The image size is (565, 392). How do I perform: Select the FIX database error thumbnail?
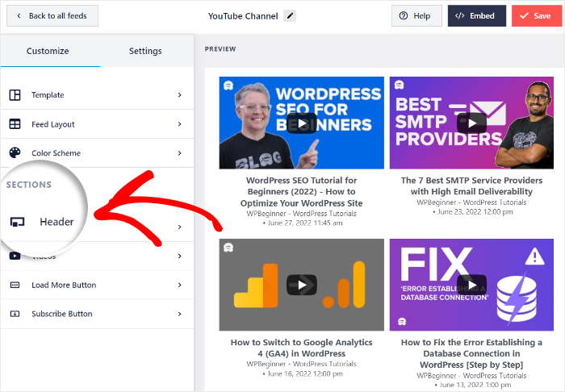click(x=471, y=285)
